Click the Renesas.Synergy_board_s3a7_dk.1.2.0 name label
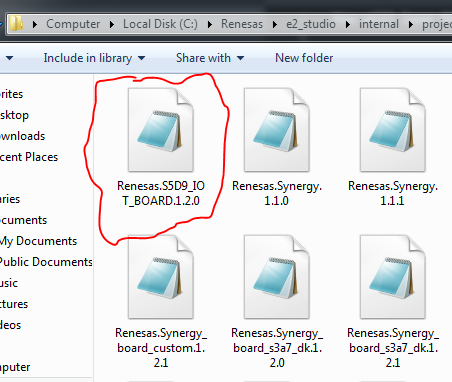 [x=277, y=347]
